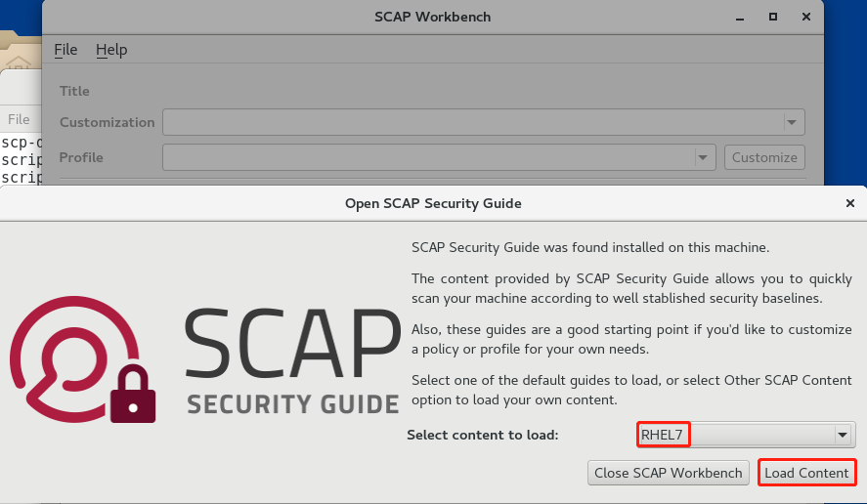This screenshot has height=504, width=867.
Task: Close the Open SCAP Security Guide dialog
Action: coord(849,204)
